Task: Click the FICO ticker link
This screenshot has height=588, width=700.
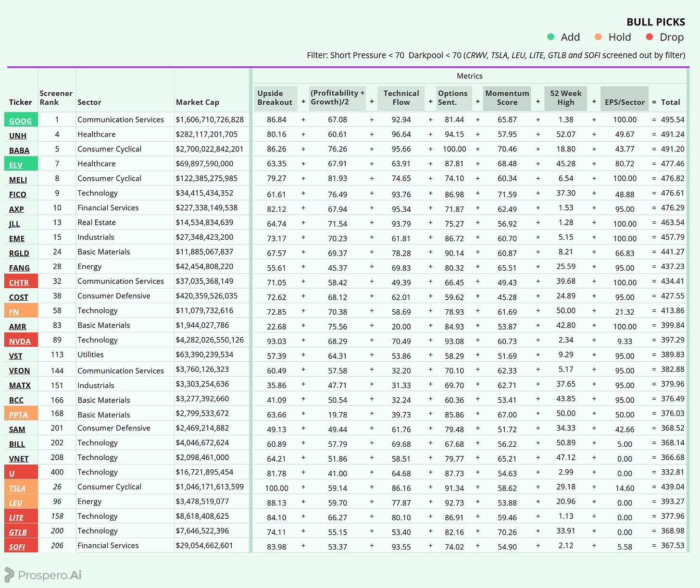Action: click(18, 195)
